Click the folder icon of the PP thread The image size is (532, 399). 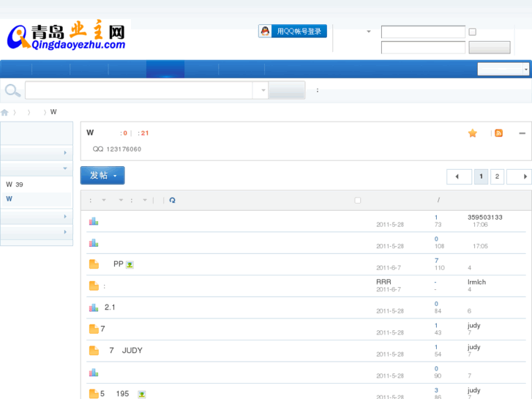click(x=94, y=264)
